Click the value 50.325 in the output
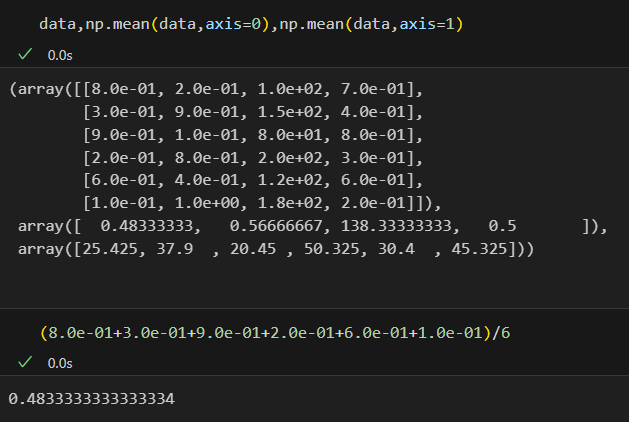 coord(331,249)
